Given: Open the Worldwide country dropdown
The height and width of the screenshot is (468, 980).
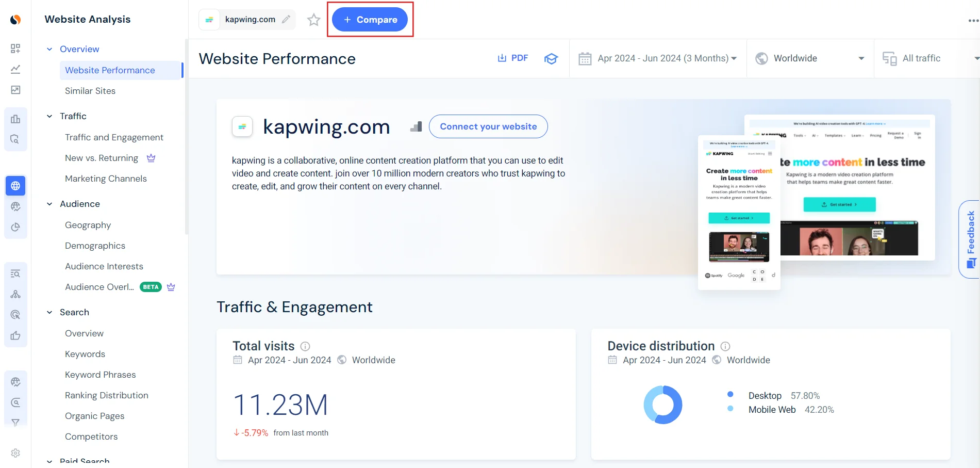Looking at the screenshot, I should click(x=810, y=58).
